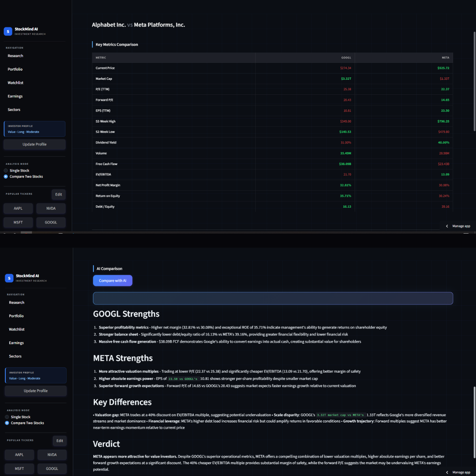476x476 pixels.
Task: Choose the NVDA ticker shortcut
Action: tap(51, 208)
